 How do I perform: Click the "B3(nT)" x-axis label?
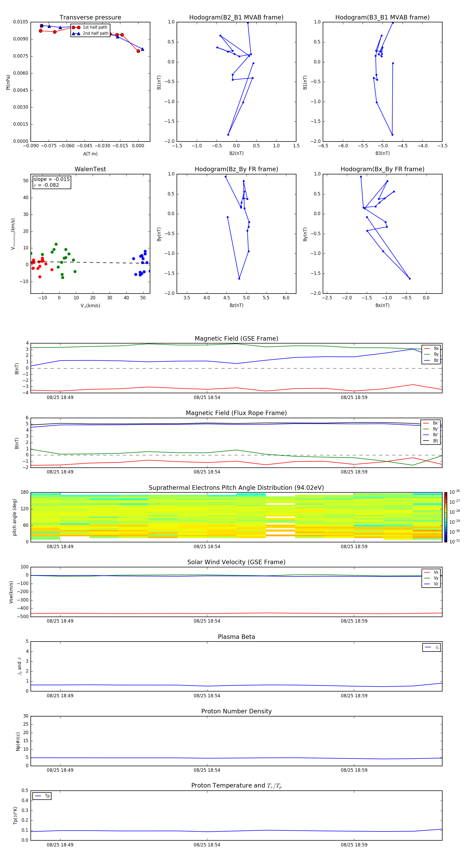(382, 153)
